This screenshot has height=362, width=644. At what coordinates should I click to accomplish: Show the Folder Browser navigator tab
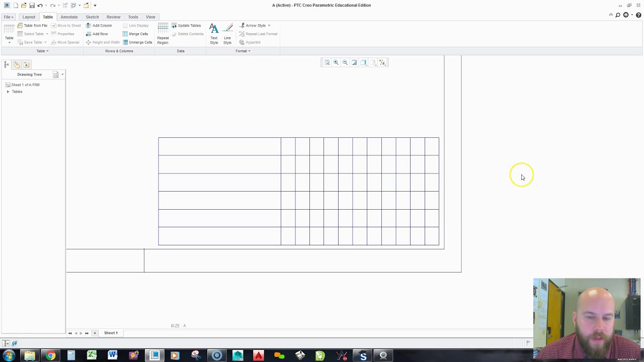tap(17, 64)
